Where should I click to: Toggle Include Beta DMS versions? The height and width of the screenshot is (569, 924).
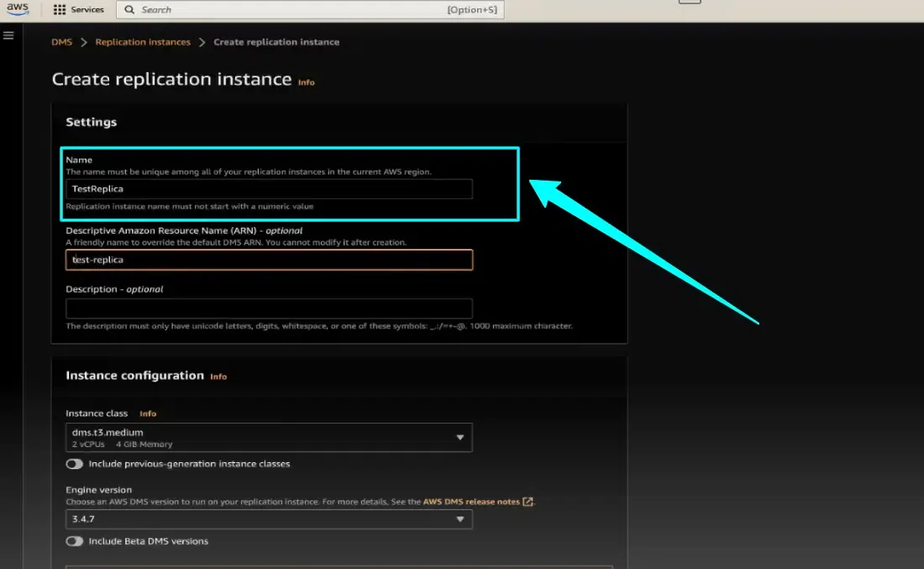[x=74, y=541]
